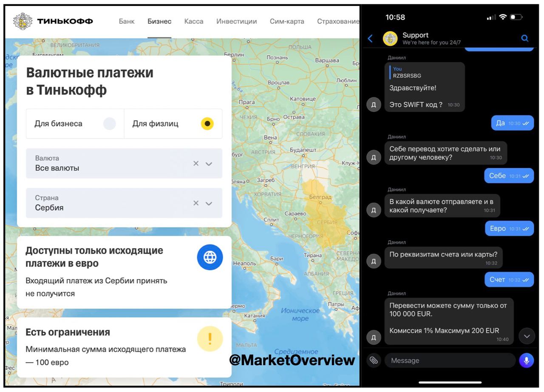
Task: Click the Сараево label on the map
Action: [x=295, y=213]
